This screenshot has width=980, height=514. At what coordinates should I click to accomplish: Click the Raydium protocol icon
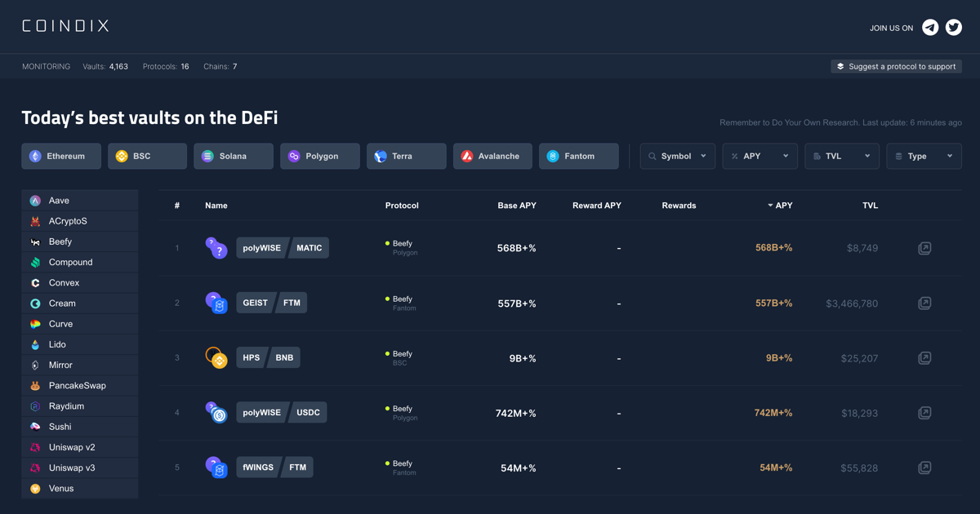coord(35,406)
